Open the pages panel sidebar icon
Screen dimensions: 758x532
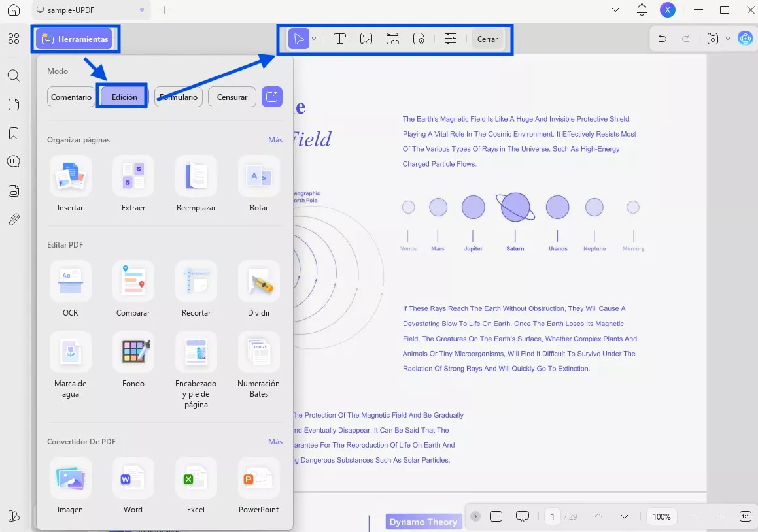tap(14, 105)
